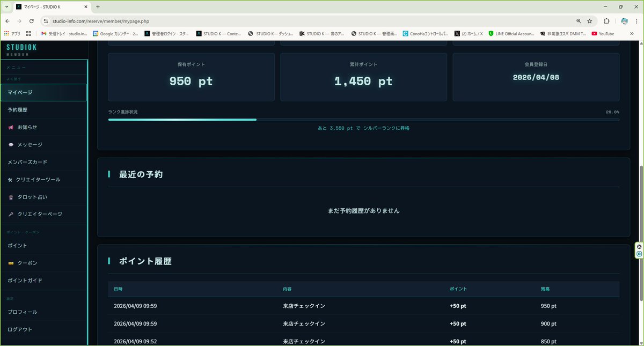Click 'あと 3,550 pt で シルバーランクに昇格' text
644x346 pixels.
click(x=363, y=128)
